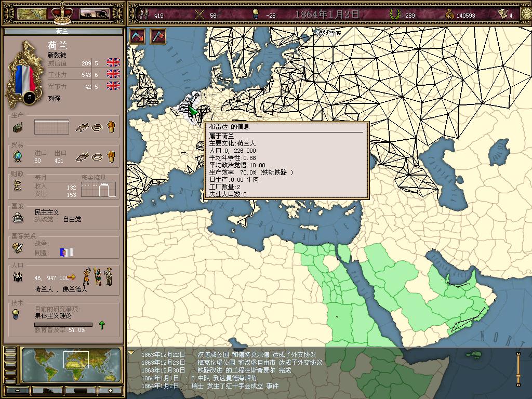This screenshot has width=532, height=399.
Task: Toggle the third map mode button
Action: coord(10,365)
